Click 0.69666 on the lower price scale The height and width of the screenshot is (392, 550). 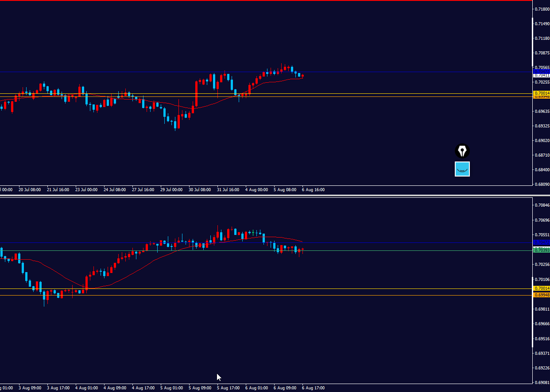pyautogui.click(x=542, y=323)
